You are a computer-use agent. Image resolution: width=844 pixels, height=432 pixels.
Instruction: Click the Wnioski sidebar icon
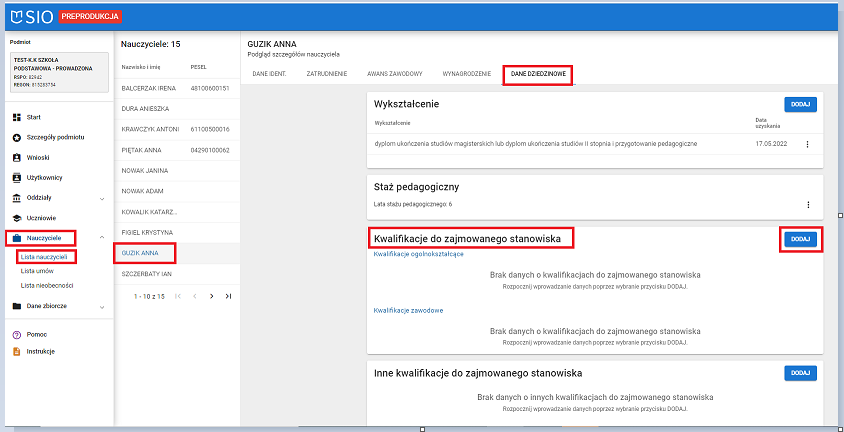coord(16,158)
